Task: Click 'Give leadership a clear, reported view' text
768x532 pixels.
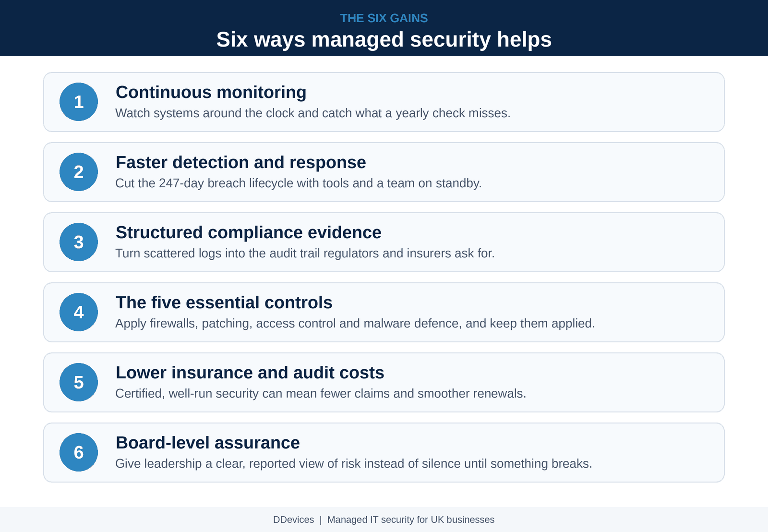Action: click(x=354, y=464)
